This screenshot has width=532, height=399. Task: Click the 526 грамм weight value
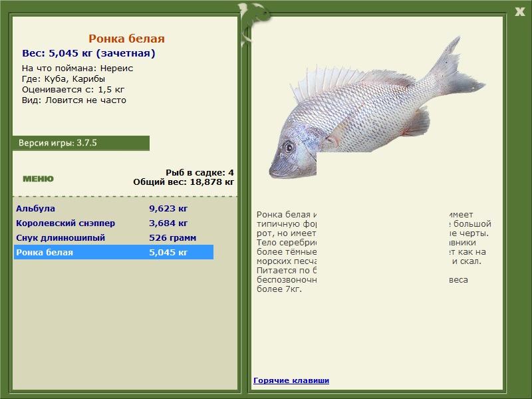point(173,237)
